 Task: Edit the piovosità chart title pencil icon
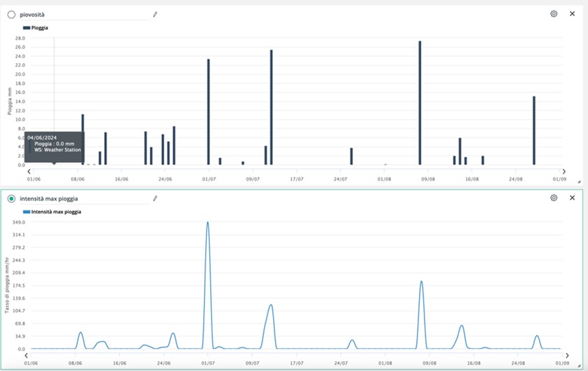155,14
